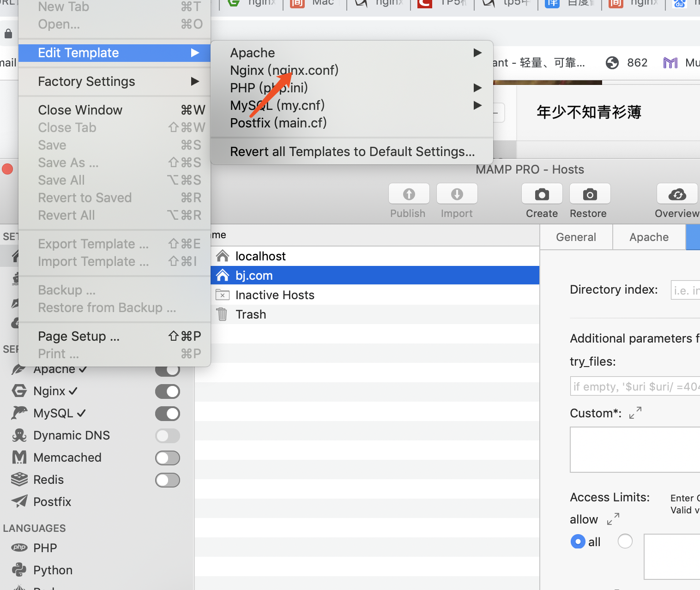The image size is (700, 590).
Task: Click the Redis stack icon
Action: [19, 479]
